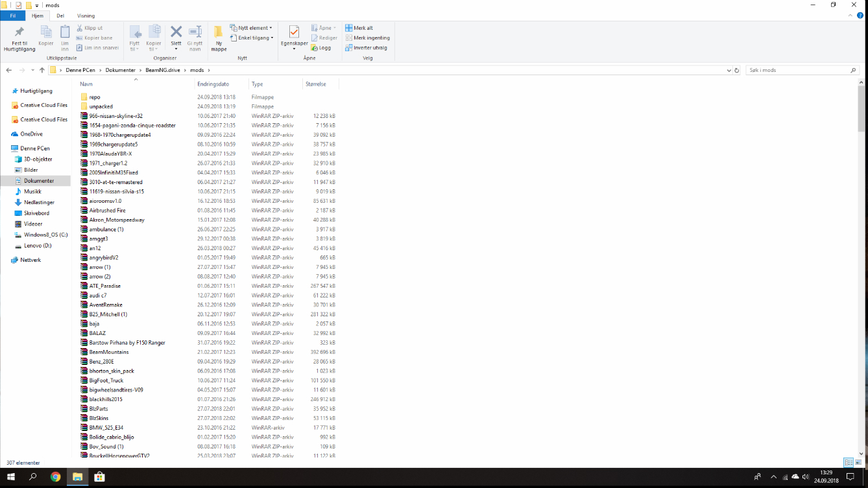Click the Lim inn clipboard icon
868x488 pixels.
pyautogui.click(x=65, y=32)
